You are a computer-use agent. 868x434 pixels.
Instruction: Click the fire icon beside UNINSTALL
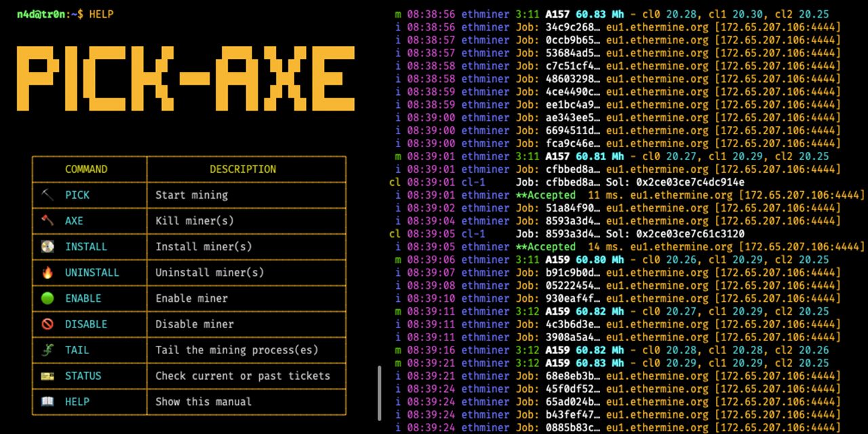(47, 272)
